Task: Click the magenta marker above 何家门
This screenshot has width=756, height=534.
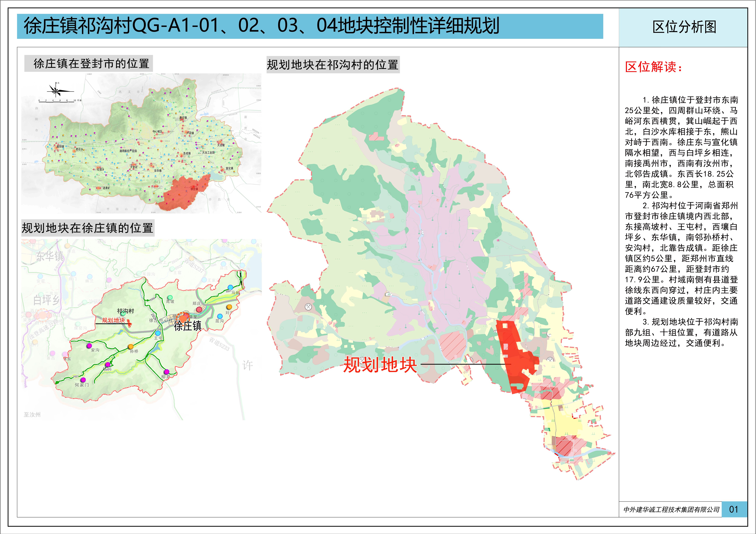Action: coord(83,380)
